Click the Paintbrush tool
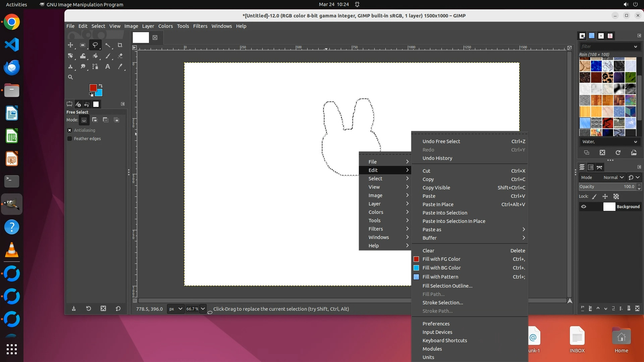Viewport: 644px width, 362px height. tap(108, 56)
